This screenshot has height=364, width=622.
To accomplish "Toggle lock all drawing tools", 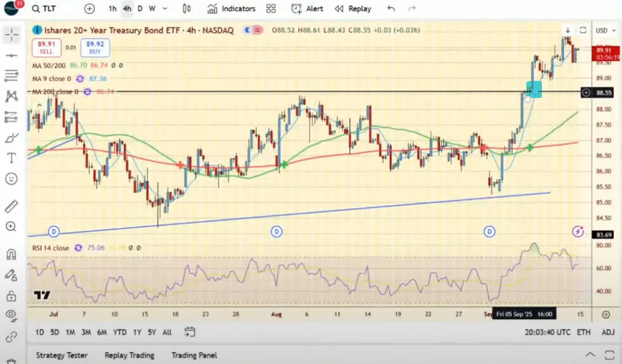I will click(x=11, y=296).
